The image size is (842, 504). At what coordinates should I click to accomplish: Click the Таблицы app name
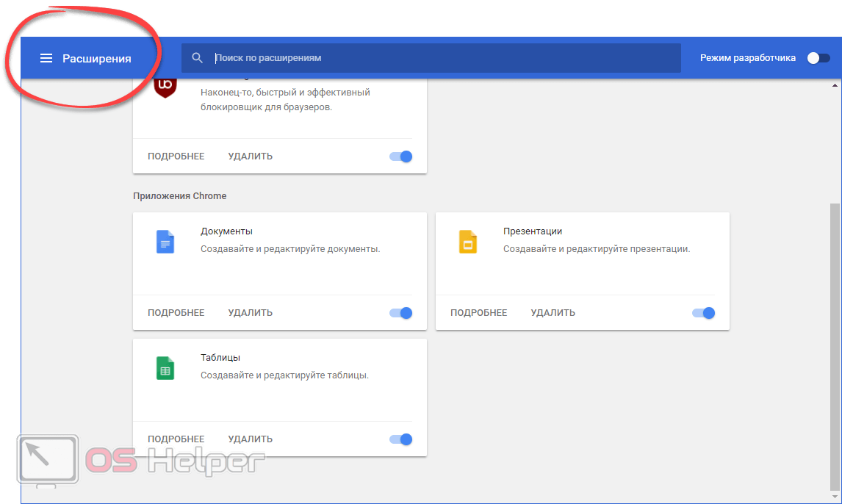pyautogui.click(x=220, y=358)
